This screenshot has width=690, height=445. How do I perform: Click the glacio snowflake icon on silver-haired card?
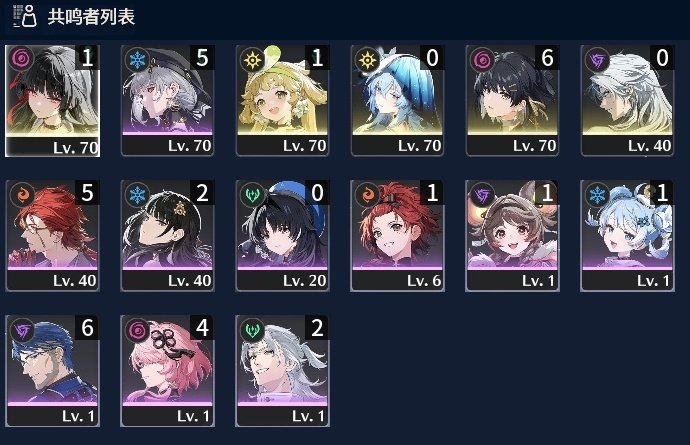(137, 59)
